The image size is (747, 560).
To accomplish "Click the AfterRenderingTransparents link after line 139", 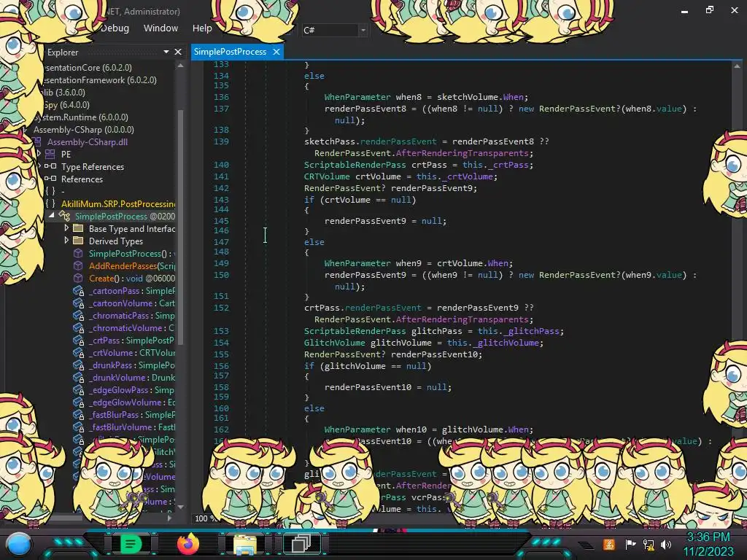I will coord(462,153).
